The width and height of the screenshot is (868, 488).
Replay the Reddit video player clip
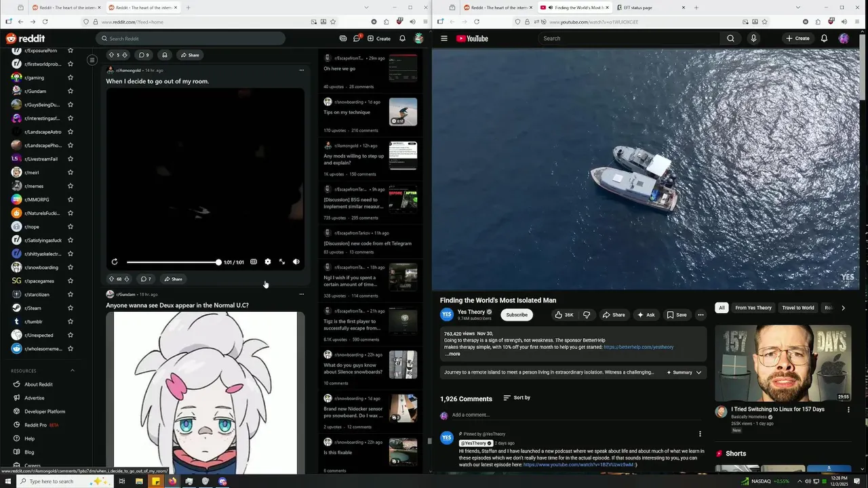115,262
